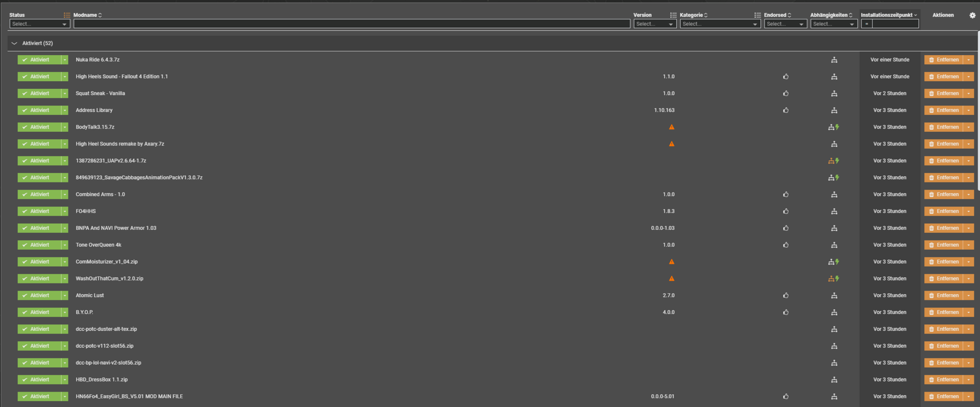
Task: Click the table settings gear icon
Action: [972, 15]
